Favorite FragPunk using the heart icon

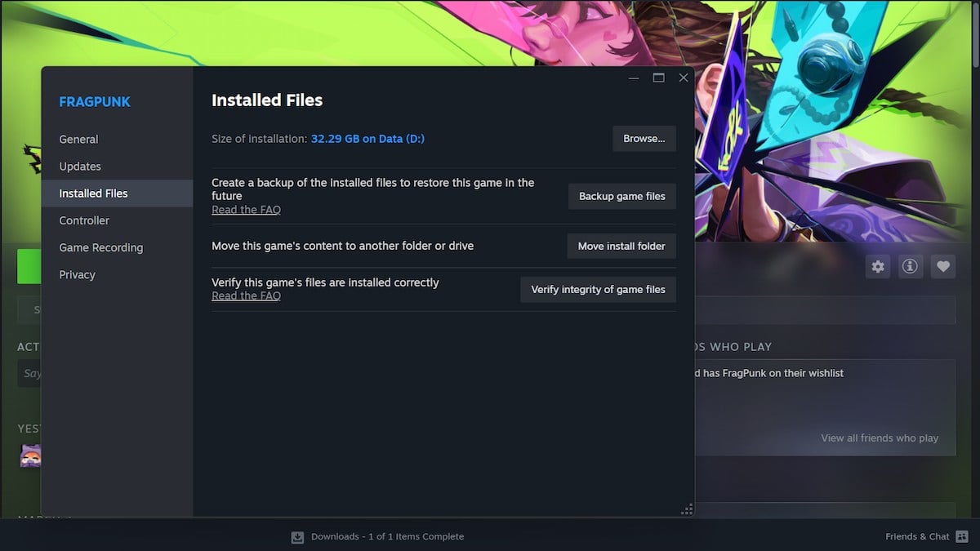coord(942,266)
